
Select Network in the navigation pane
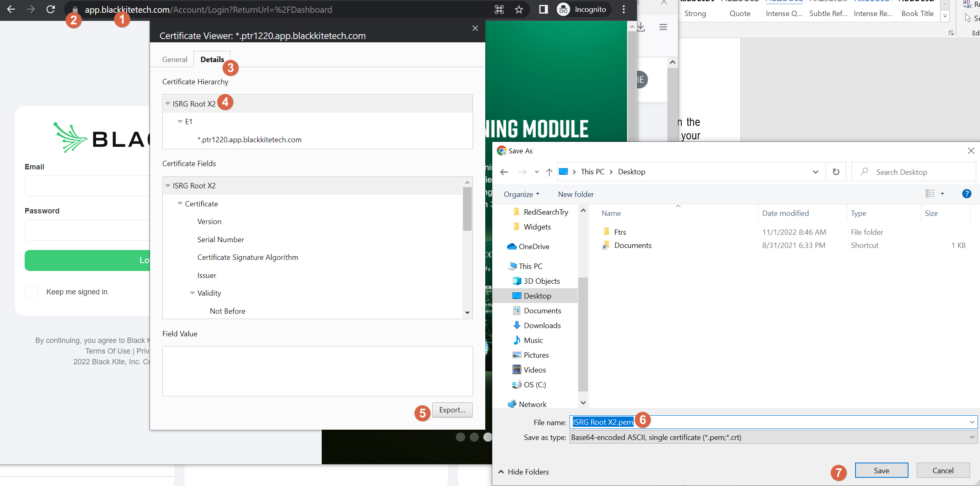[532, 405]
